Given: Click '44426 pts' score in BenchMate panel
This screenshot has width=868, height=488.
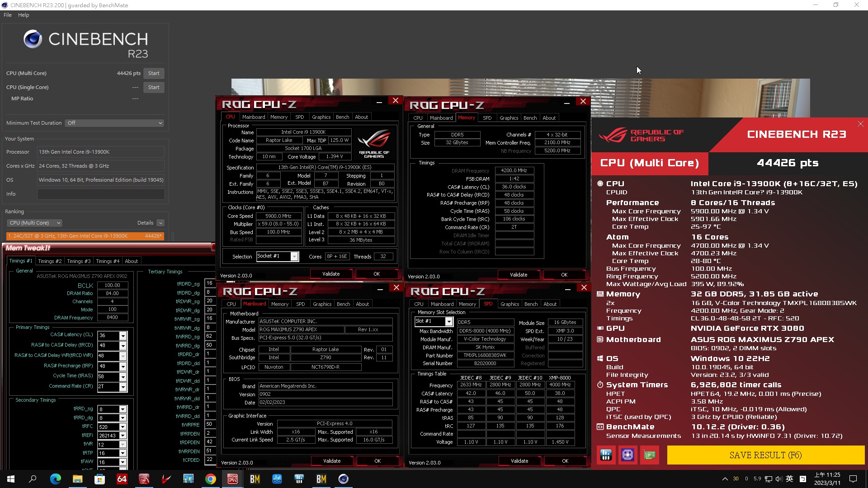Looking at the screenshot, I should pos(788,163).
